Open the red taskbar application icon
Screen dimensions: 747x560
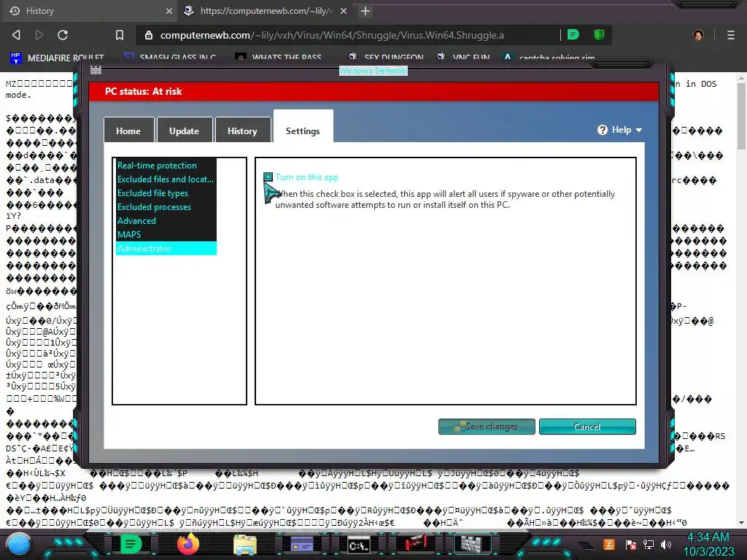pos(415,542)
